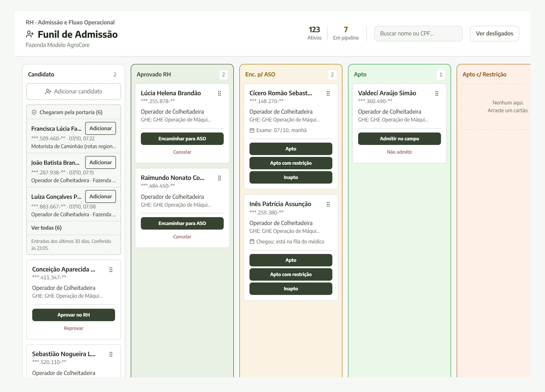Screen dimensions: 545x392
Task: Mark Inês Patrícia Assunção as Apto
Action: [x=291, y=260]
